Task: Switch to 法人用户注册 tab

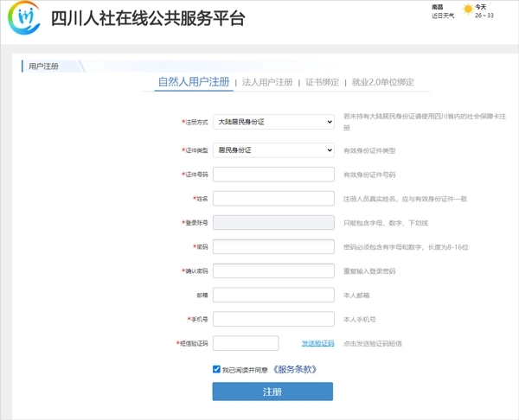Action: point(267,83)
